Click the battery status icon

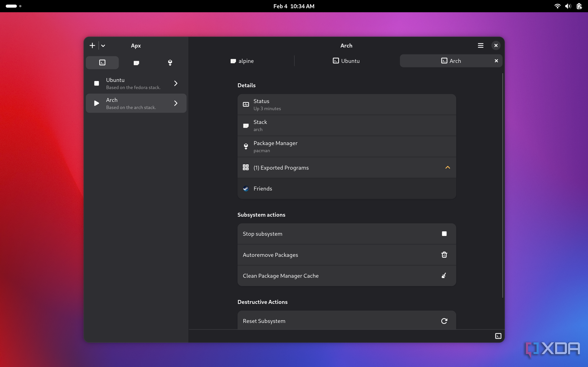pyautogui.click(x=579, y=6)
